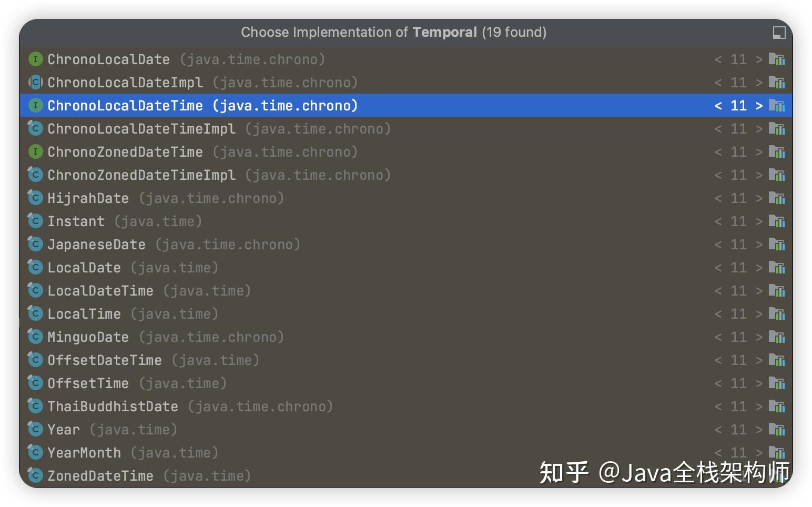Select ZonedDateTime at the bottom of the list

pos(100,475)
